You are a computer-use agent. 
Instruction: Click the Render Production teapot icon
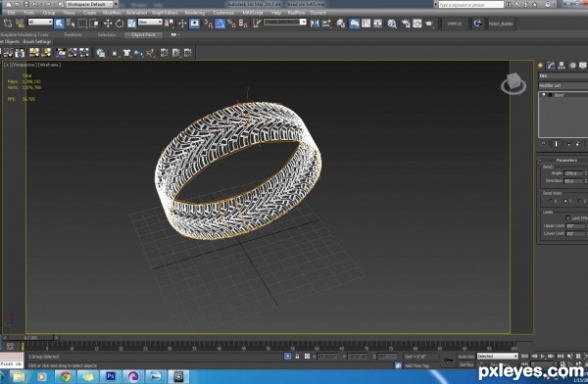429,24
